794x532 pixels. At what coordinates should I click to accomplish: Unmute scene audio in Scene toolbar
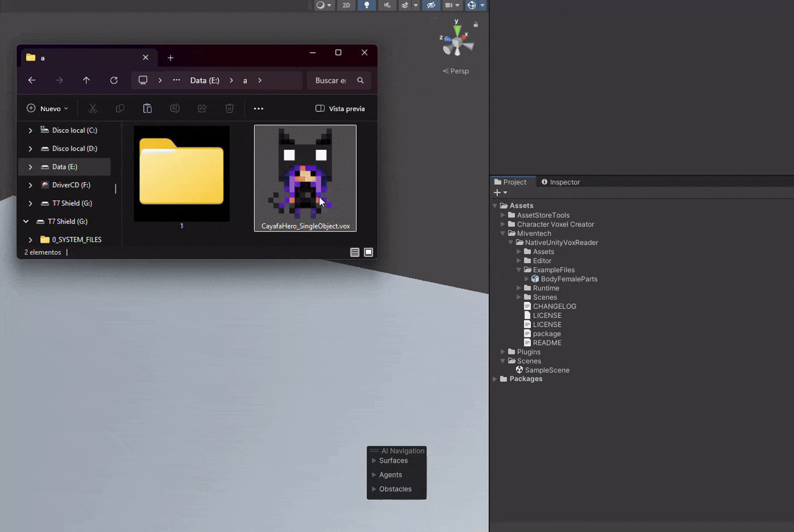(387, 5)
